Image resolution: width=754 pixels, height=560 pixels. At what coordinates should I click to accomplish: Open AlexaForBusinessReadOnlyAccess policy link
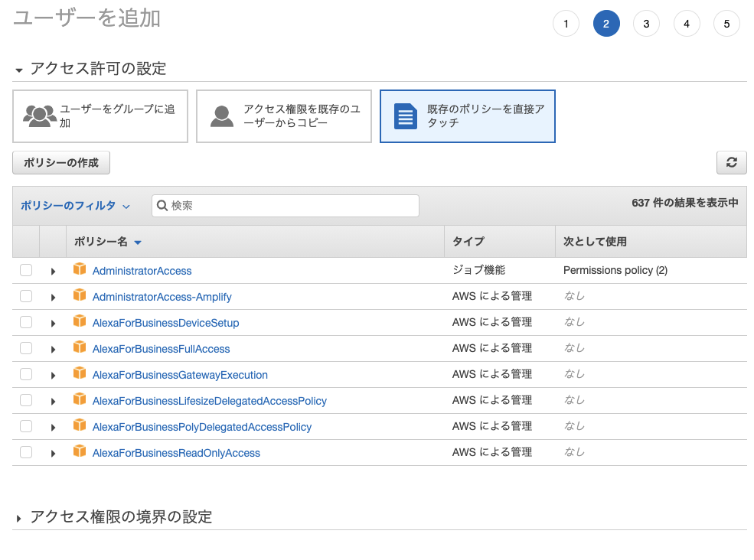coord(176,453)
